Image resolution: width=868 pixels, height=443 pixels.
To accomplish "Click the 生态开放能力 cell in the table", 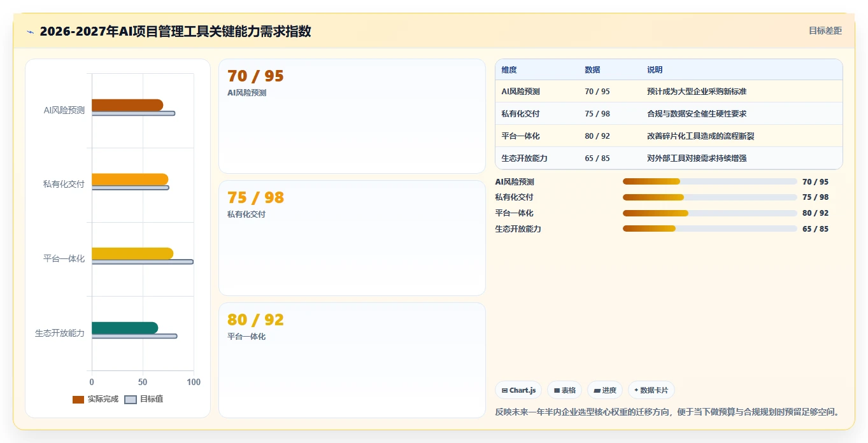I will coord(524,158).
